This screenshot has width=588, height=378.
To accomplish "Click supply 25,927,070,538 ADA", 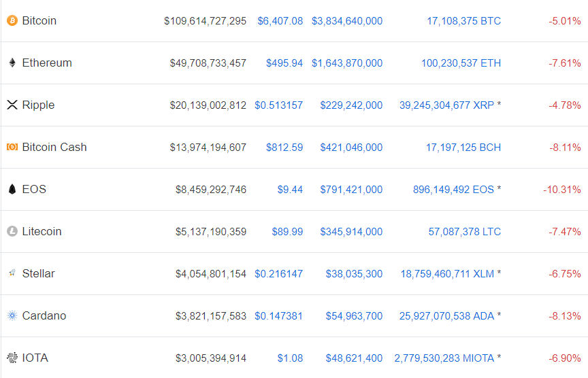I will tap(446, 316).
